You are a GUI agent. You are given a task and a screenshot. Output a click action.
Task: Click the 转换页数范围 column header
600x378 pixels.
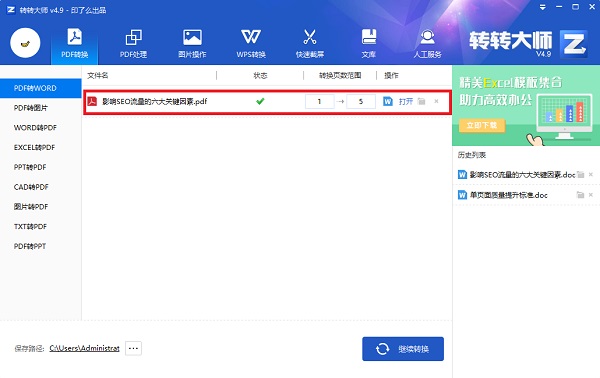pos(340,75)
